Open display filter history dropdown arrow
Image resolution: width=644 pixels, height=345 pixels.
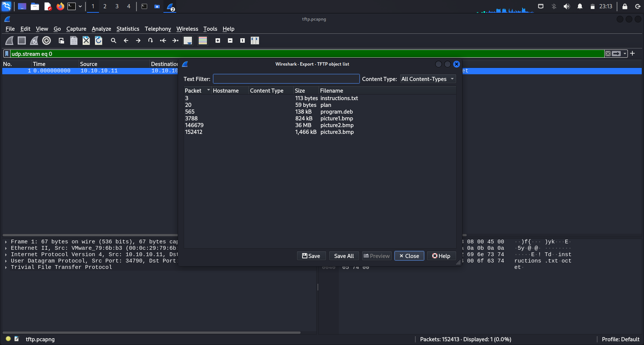pyautogui.click(x=625, y=54)
